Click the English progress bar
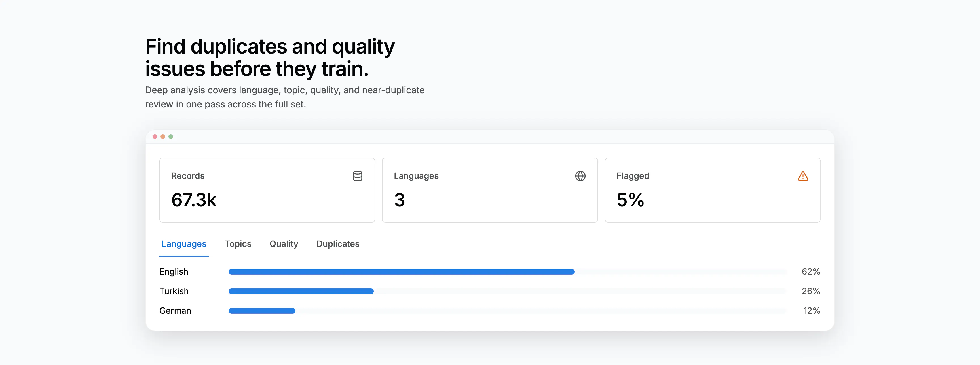The height and width of the screenshot is (365, 980). [507, 271]
